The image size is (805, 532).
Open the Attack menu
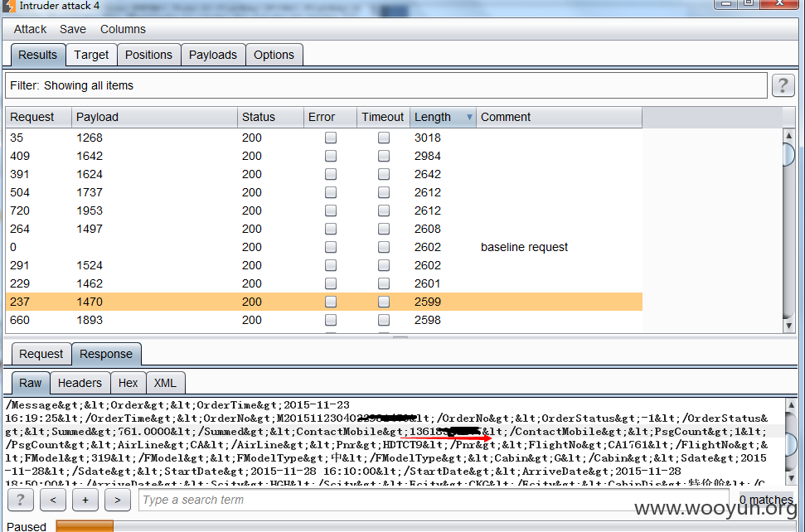(x=30, y=29)
